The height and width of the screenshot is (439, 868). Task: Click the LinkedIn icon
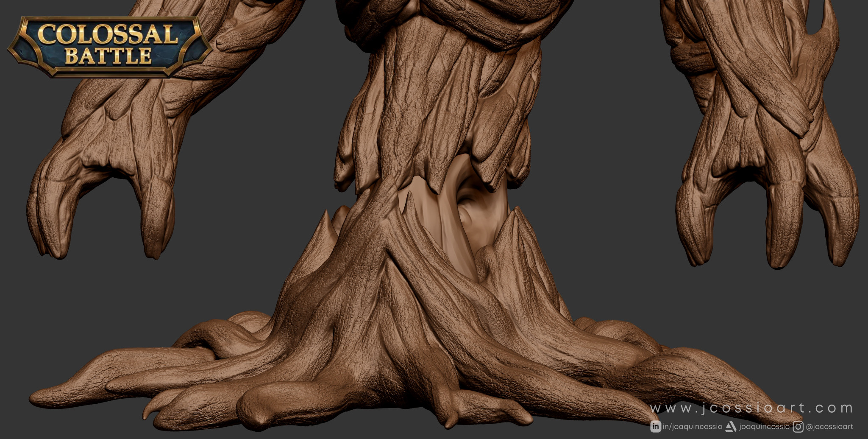click(656, 427)
